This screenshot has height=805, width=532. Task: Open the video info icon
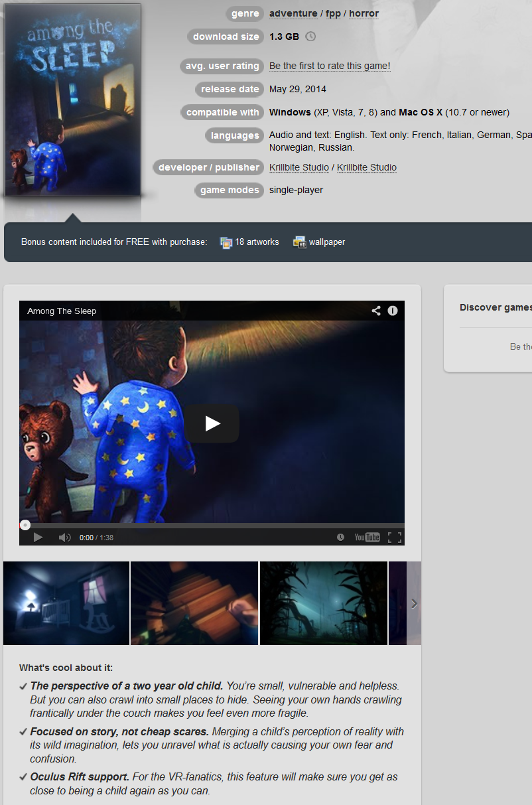pyautogui.click(x=393, y=311)
